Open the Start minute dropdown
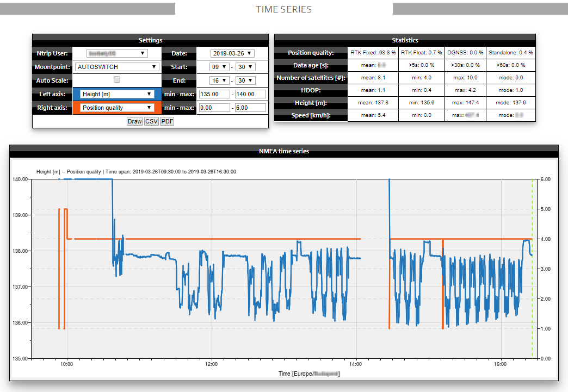This screenshot has height=392, width=568. pos(245,67)
